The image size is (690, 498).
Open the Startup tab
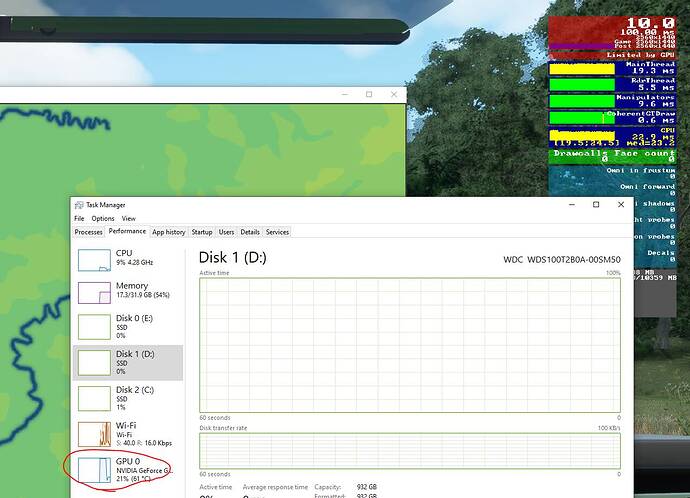[202, 232]
